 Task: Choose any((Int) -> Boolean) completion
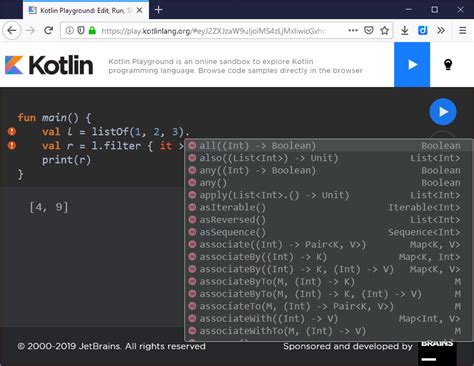coord(328,170)
